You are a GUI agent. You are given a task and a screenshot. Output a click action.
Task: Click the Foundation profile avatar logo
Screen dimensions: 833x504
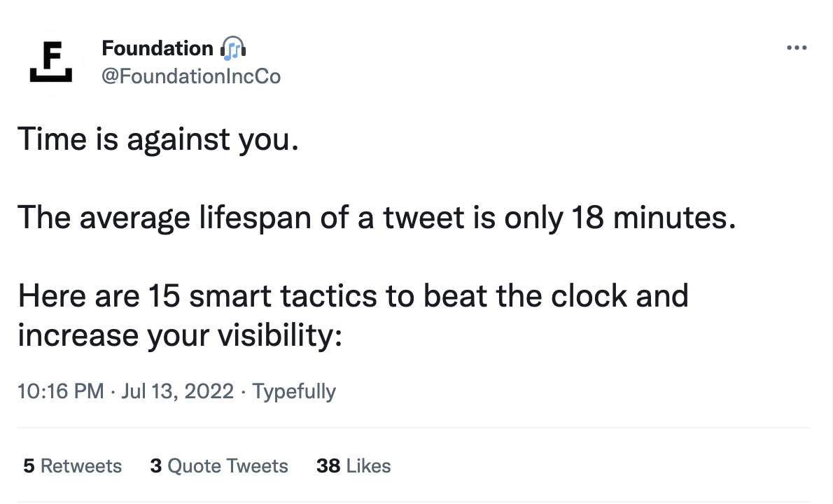tap(51, 62)
